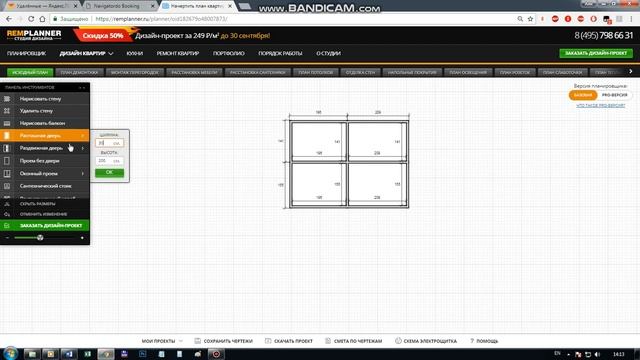Open the 'Отделка стен' tab
The image size is (640, 360).
tap(360, 72)
